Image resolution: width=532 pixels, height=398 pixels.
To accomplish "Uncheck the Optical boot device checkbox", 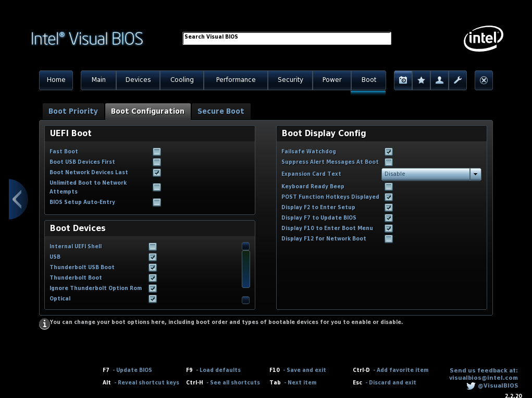I will tap(153, 299).
